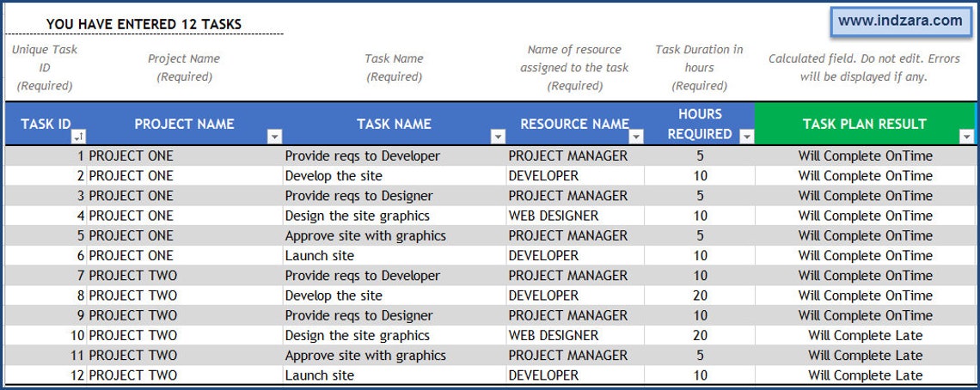Open the TASK ID filter dropdown
Viewport: 980px width, 390px height.
pos(79,137)
